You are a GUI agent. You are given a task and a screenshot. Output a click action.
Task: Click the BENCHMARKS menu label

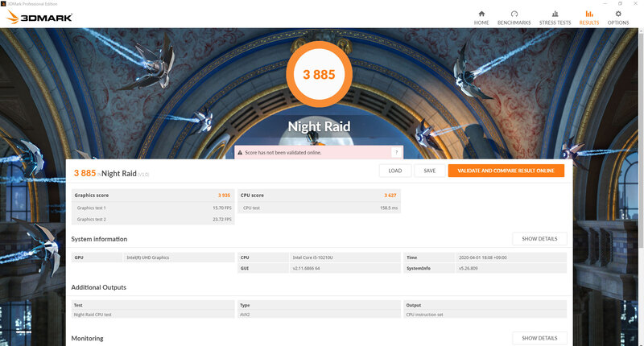(x=514, y=23)
